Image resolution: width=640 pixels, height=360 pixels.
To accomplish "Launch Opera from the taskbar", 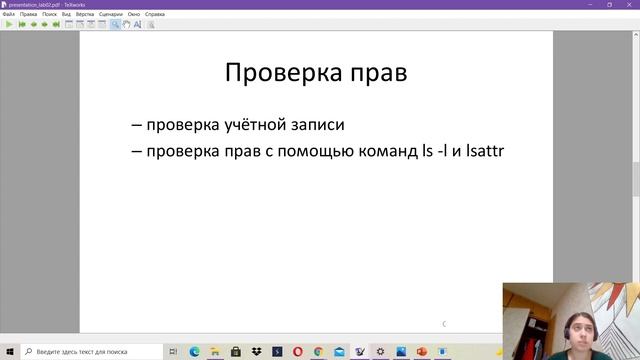I will (298, 351).
